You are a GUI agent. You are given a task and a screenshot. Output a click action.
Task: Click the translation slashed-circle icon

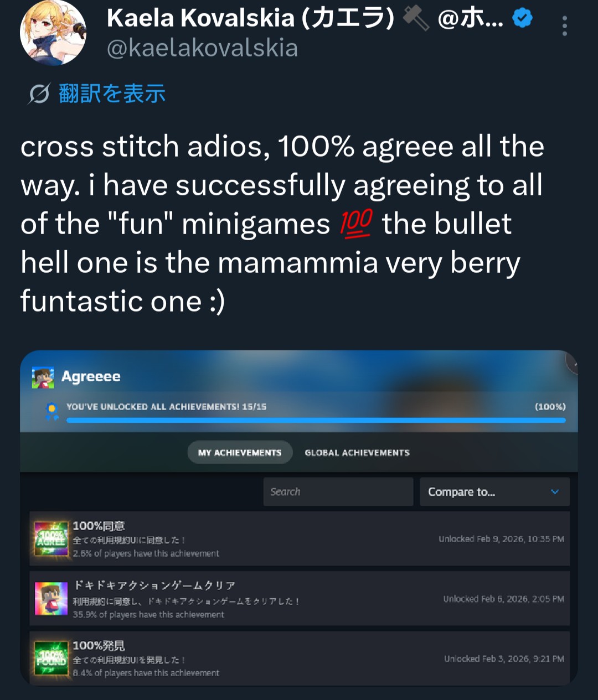(x=39, y=94)
